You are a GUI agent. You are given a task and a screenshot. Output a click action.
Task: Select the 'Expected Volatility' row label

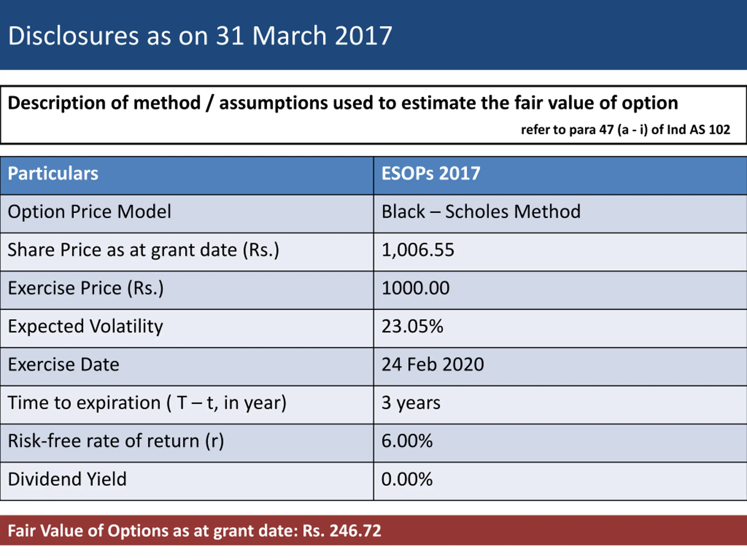[85, 326]
